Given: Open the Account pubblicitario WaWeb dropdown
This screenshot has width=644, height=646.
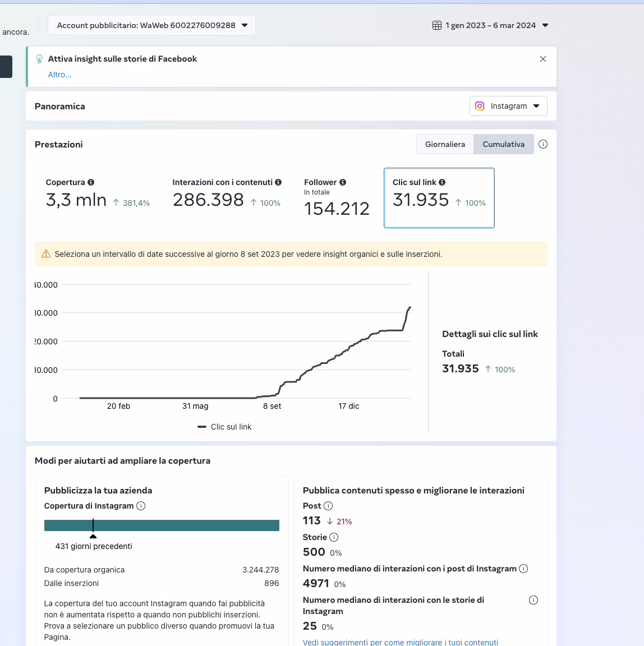Looking at the screenshot, I should [x=151, y=25].
